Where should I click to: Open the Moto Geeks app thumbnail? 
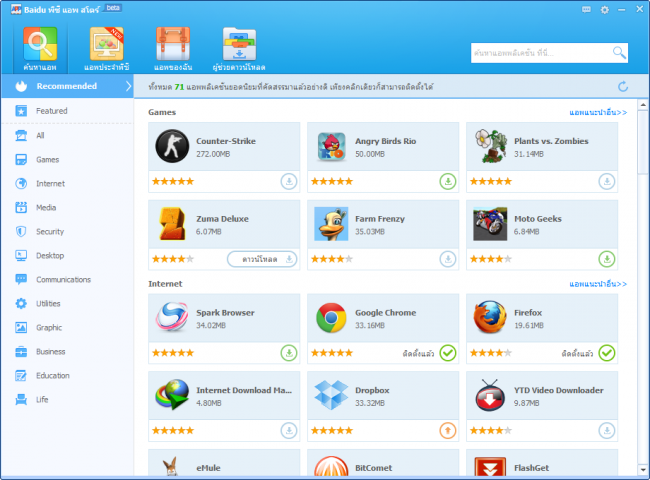coord(490,224)
